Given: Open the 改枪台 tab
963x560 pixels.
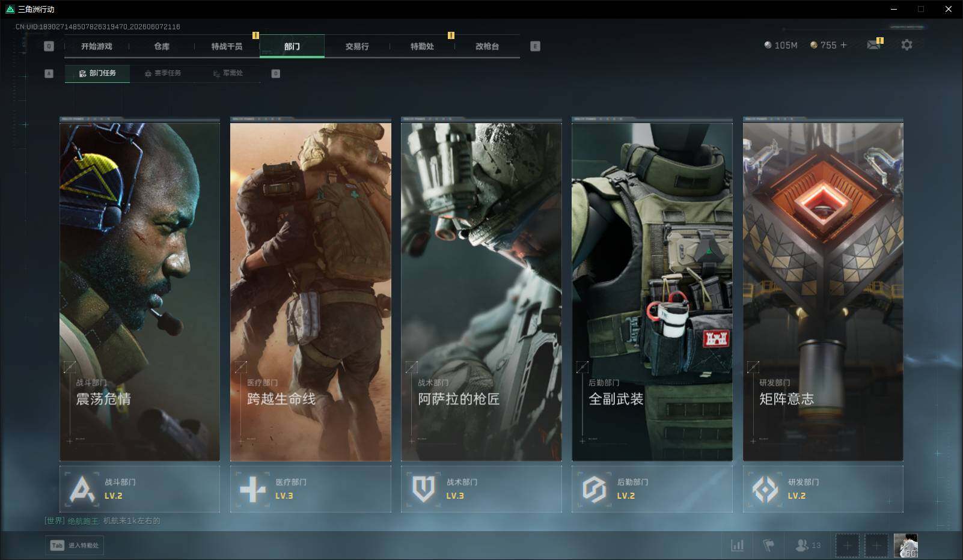Looking at the screenshot, I should [x=487, y=46].
